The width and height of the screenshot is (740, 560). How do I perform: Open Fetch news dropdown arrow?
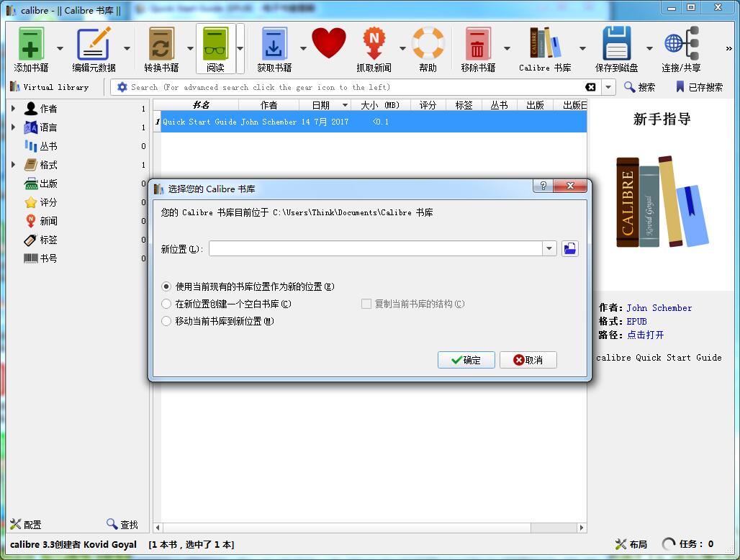click(x=402, y=49)
